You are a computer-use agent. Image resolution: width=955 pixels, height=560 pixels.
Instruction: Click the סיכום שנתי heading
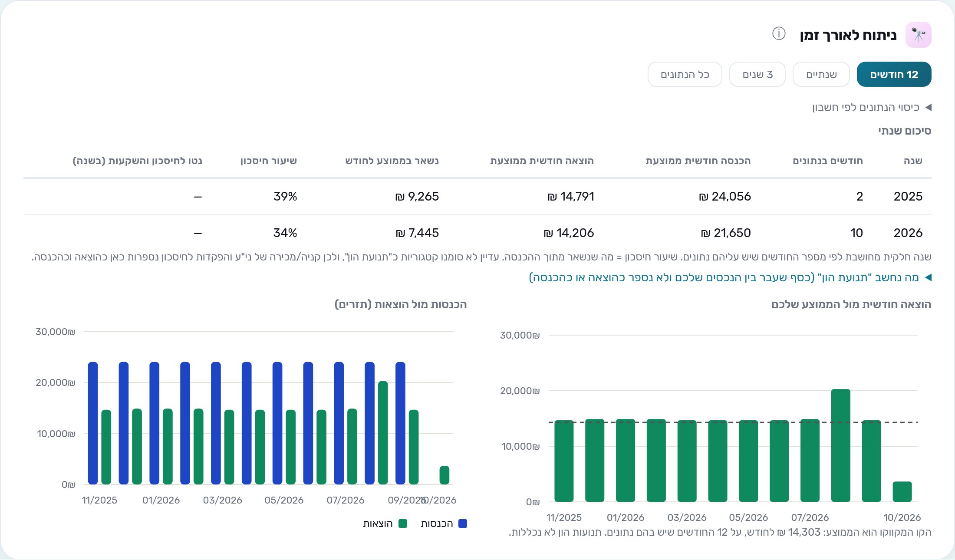click(905, 131)
